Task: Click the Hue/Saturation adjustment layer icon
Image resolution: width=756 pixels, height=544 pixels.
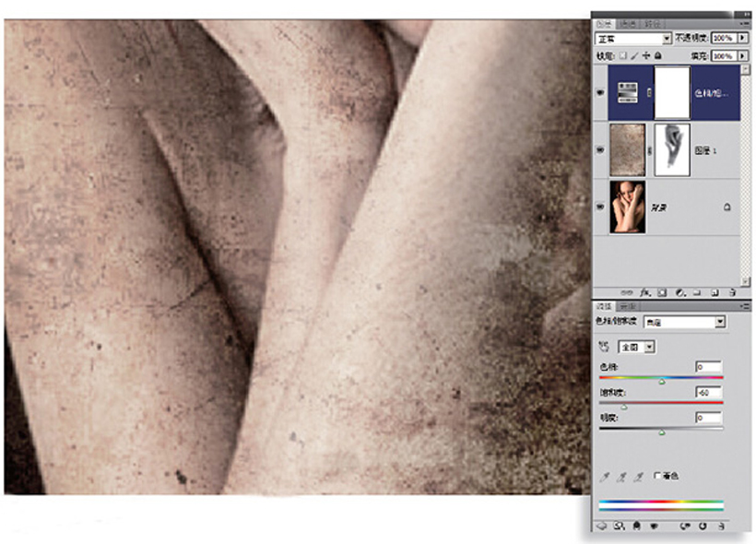Action: pos(627,92)
